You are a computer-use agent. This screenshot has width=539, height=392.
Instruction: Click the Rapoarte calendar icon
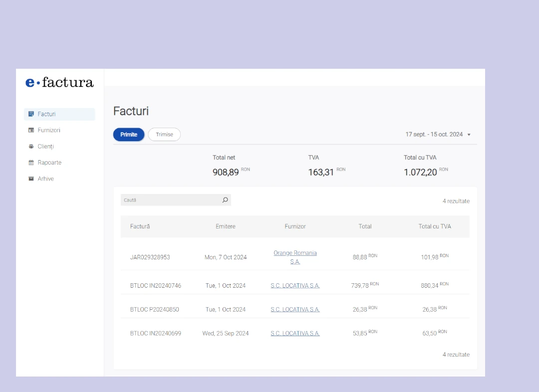31,163
